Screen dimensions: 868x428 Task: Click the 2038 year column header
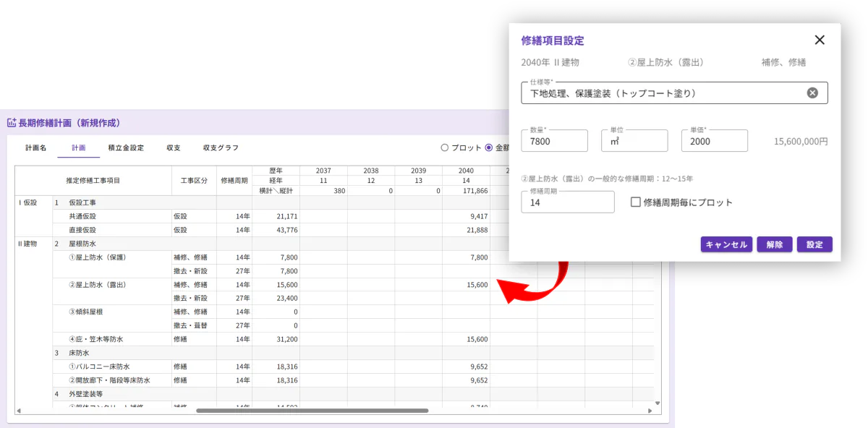coord(371,171)
